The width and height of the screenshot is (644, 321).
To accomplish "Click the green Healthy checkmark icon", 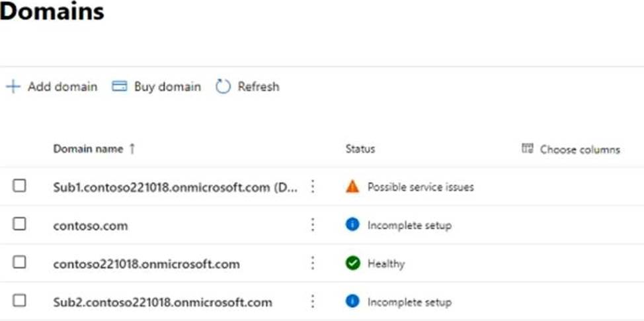I will (x=352, y=263).
